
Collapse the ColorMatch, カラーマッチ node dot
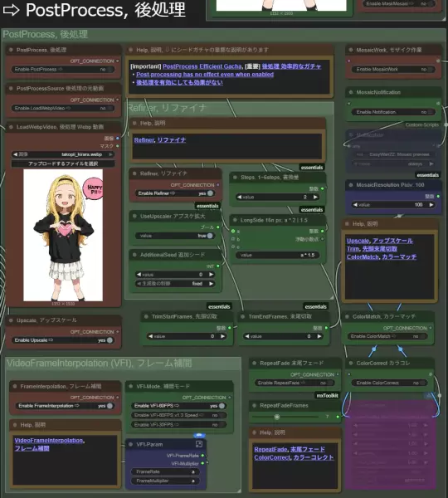click(347, 317)
